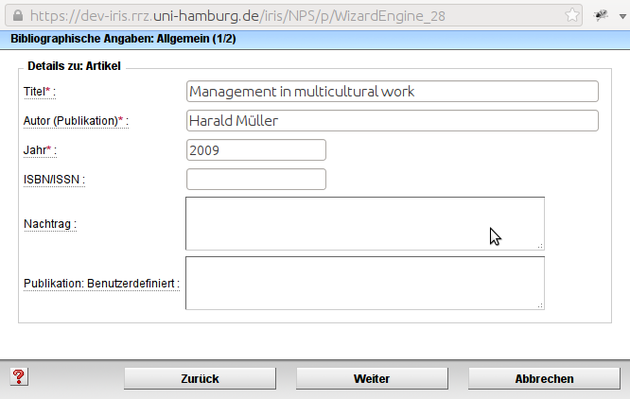Image resolution: width=630 pixels, height=399 pixels.
Task: Open dropdown arrow next to extension icon
Action: tap(622, 16)
